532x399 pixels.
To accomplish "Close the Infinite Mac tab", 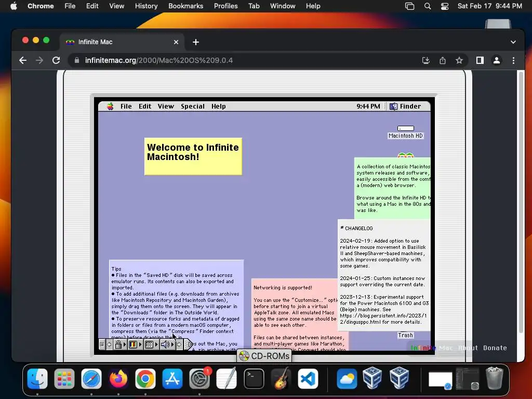I will 176,42.
